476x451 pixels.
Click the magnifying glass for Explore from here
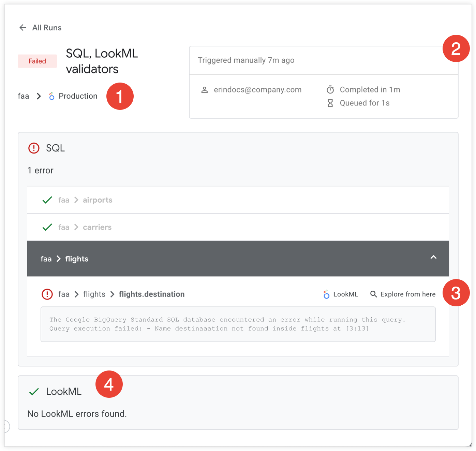click(373, 294)
